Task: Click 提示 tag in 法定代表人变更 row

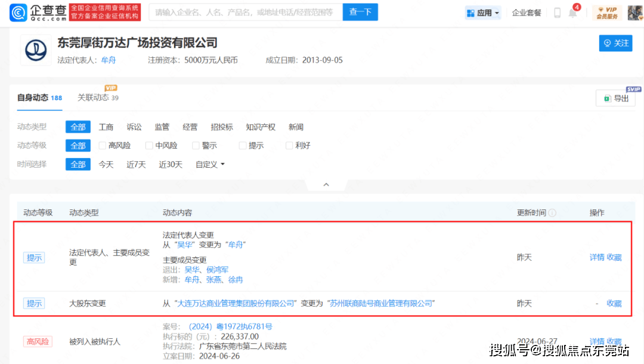Action: pos(34,258)
